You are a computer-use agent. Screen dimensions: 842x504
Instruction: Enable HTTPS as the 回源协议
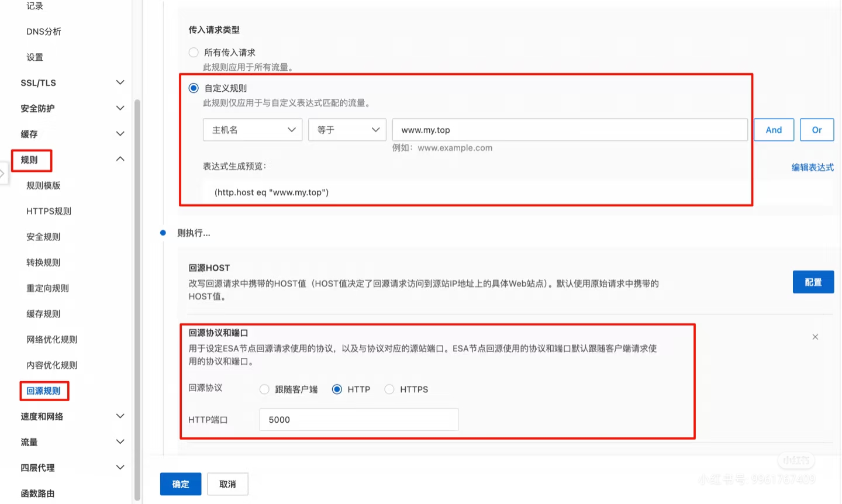pyautogui.click(x=389, y=389)
